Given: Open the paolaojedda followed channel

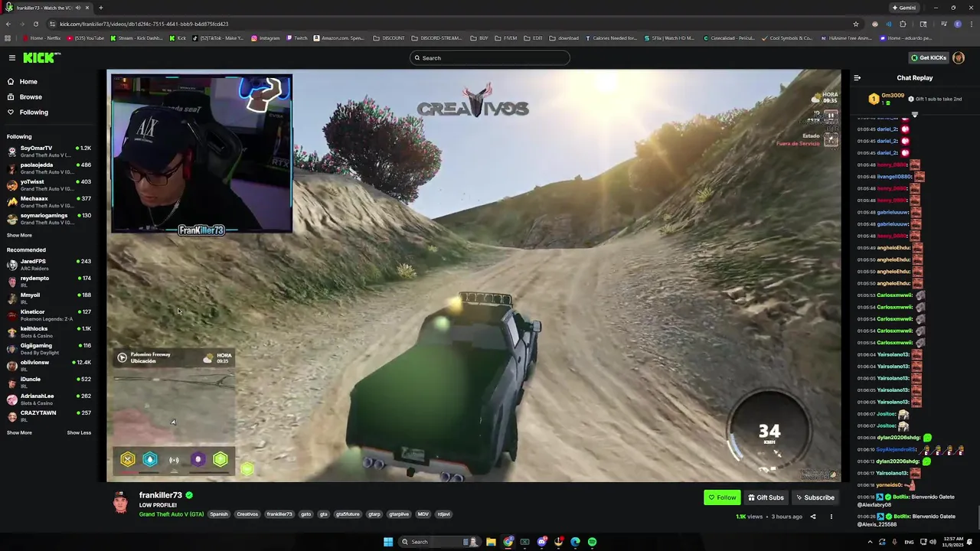Looking at the screenshot, I should 49,168.
